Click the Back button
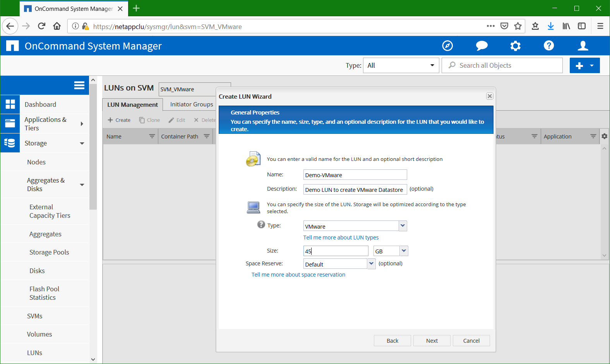 coord(392,341)
